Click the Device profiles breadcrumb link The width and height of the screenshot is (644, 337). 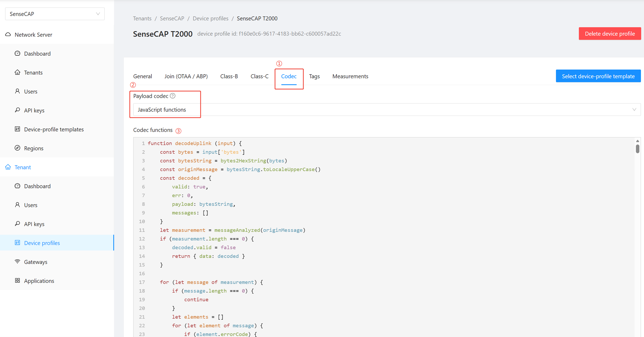[x=210, y=19]
